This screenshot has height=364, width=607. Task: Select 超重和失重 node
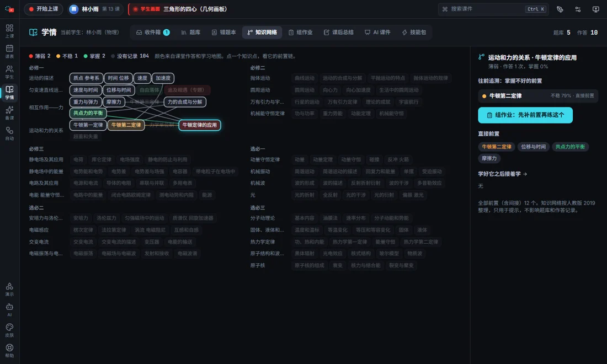[86, 137]
